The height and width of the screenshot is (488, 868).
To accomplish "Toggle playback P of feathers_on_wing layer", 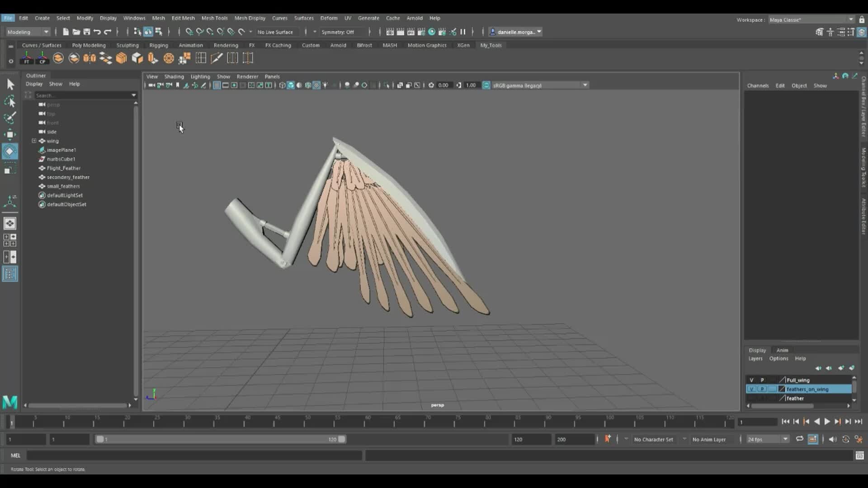I will [762, 389].
